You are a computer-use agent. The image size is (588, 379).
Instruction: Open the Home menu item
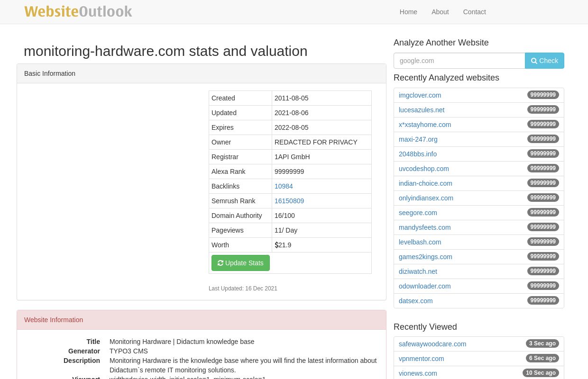408,12
